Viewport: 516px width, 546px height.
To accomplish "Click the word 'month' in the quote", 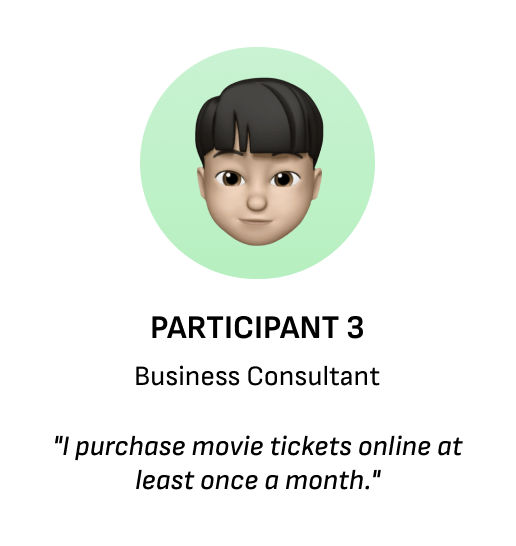I will click(x=326, y=480).
